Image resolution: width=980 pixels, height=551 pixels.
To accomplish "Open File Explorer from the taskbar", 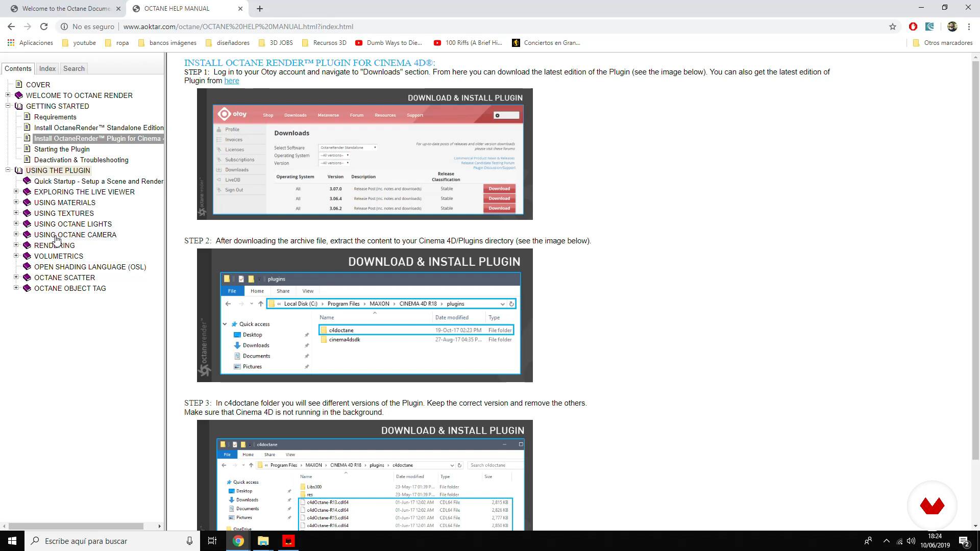I will click(x=263, y=541).
